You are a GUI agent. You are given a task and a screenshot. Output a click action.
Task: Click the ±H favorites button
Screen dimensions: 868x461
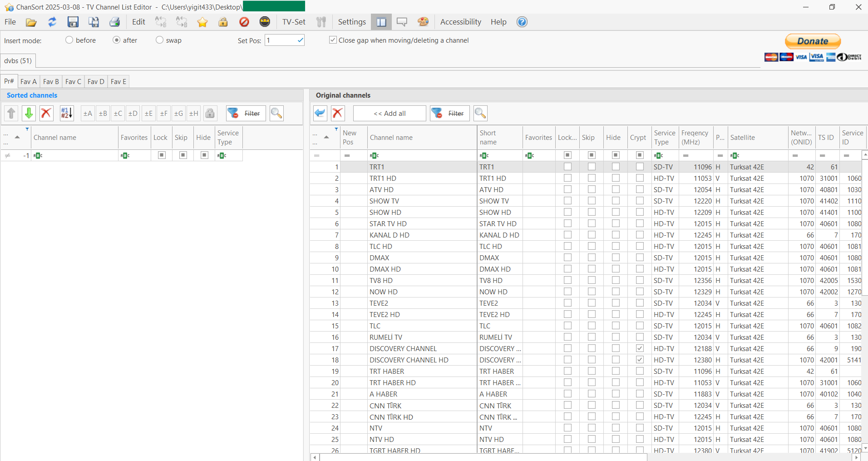[194, 113]
